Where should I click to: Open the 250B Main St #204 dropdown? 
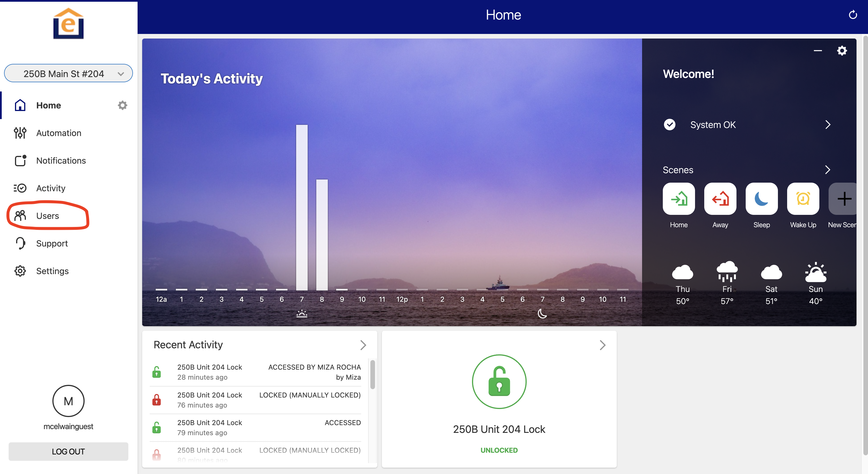click(68, 73)
